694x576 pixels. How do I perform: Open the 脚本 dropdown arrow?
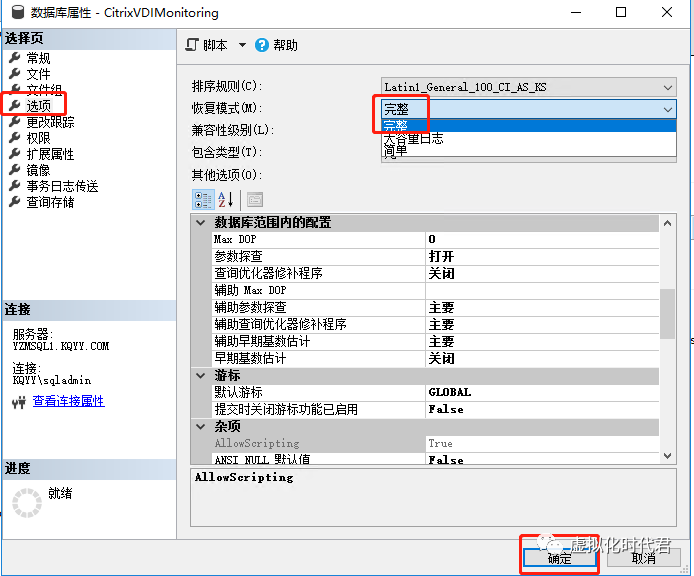(x=242, y=45)
